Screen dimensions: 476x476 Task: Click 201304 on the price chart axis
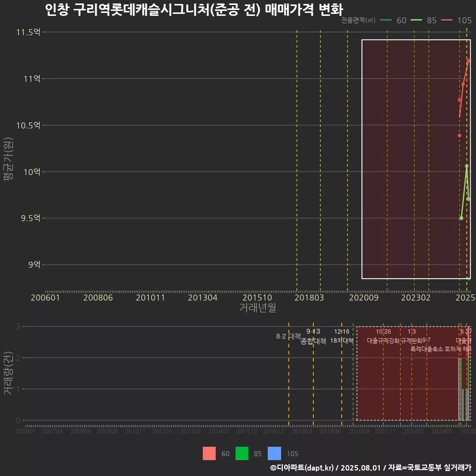coord(202,297)
